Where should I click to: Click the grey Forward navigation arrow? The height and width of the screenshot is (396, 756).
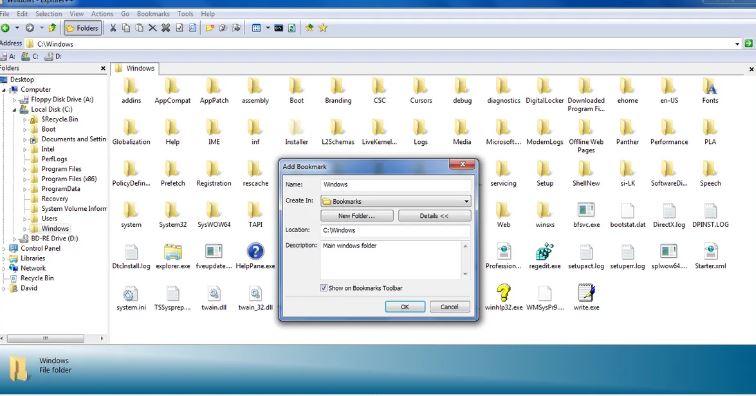[x=29, y=28]
